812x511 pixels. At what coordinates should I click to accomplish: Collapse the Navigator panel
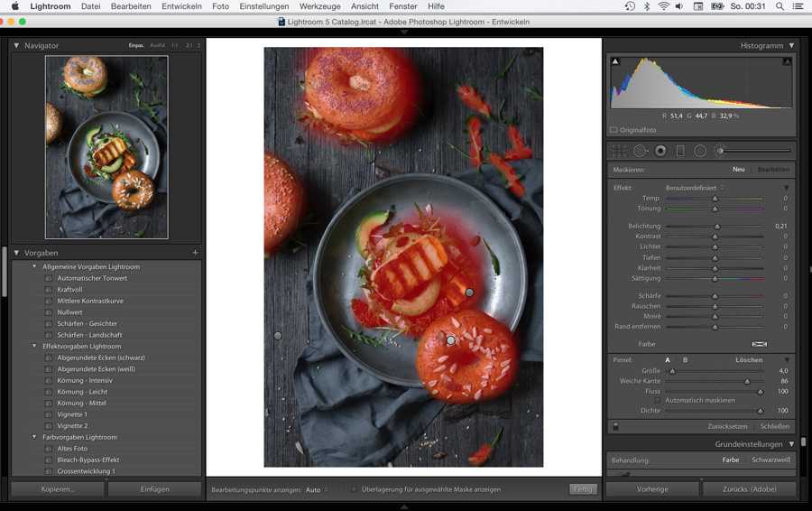pyautogui.click(x=16, y=45)
